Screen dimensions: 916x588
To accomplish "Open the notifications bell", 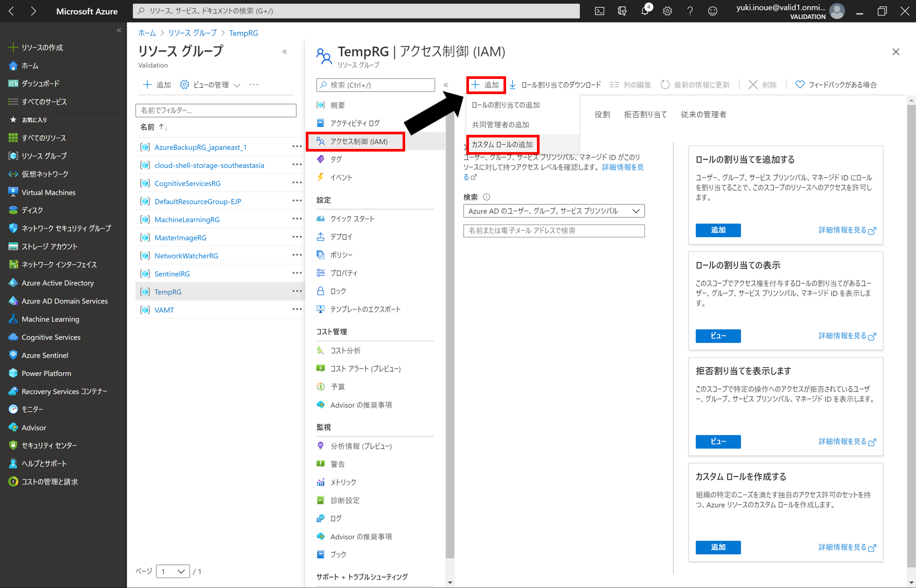I will [x=645, y=11].
